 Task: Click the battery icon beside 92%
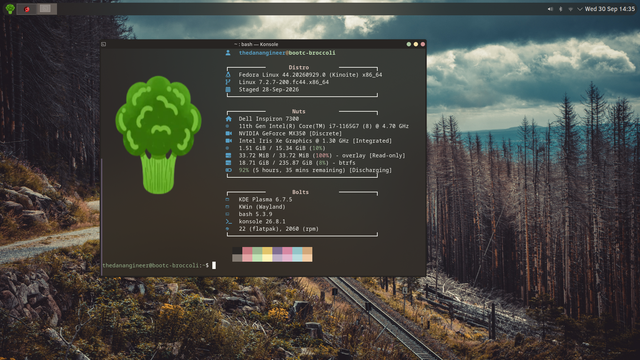228,170
